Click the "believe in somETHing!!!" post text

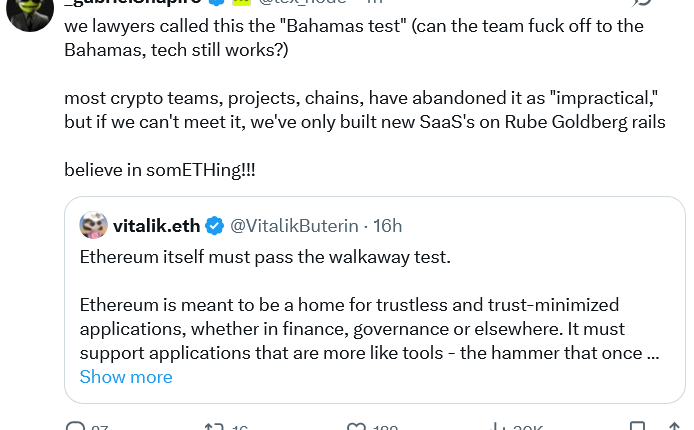point(160,170)
